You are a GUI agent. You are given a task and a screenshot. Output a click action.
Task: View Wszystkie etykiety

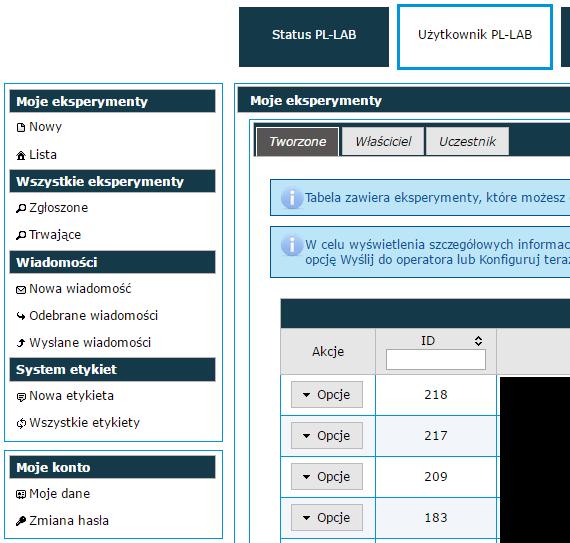pos(84,423)
